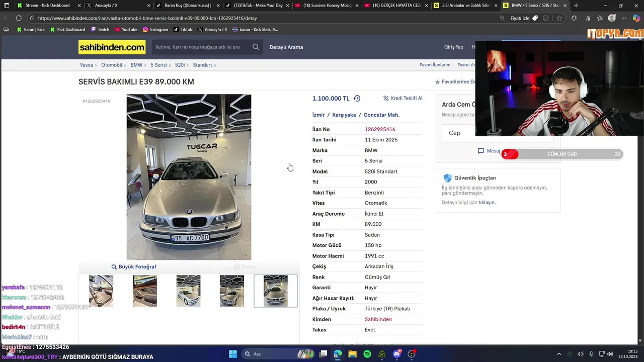Switch to Survivor Konsey Müziği tab
The width and height of the screenshot is (644, 362).
click(326, 6)
